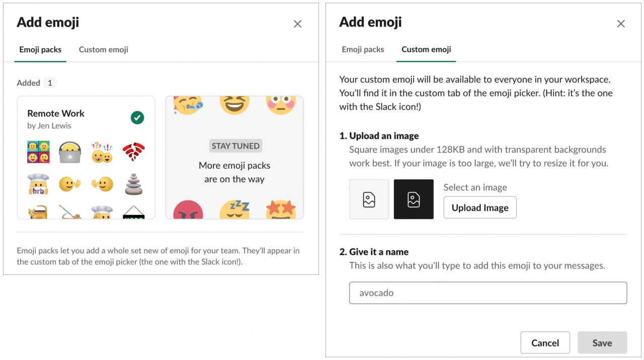Click the emoji name field containing avocado

(x=488, y=293)
